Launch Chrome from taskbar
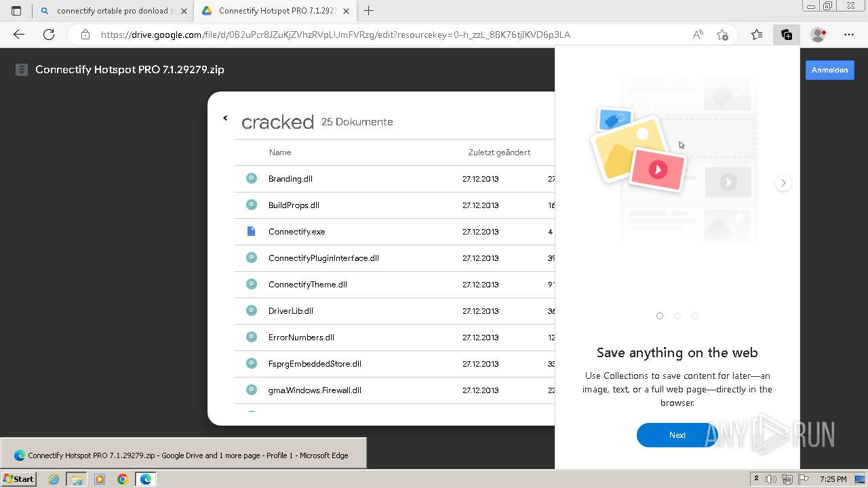 click(123, 479)
